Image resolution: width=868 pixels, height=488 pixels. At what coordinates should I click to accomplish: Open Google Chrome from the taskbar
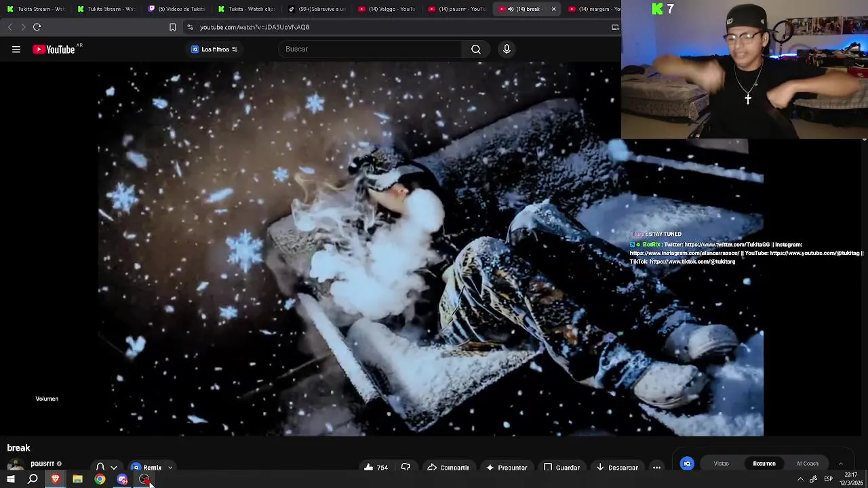point(100,479)
